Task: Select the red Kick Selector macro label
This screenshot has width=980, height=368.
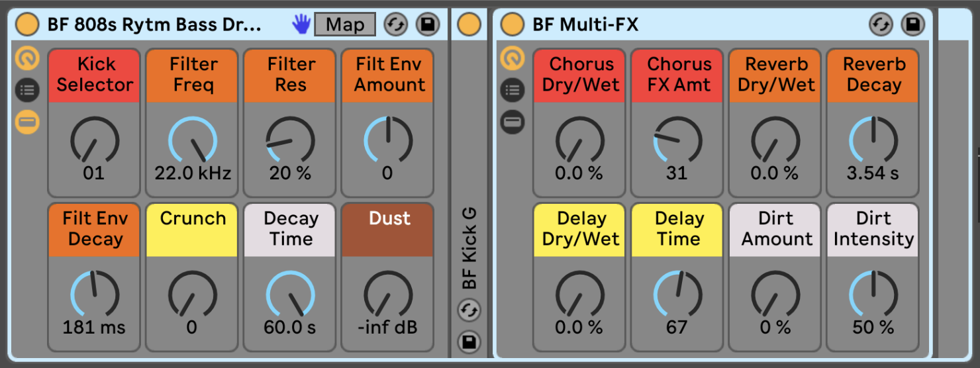Action: pyautogui.click(x=94, y=75)
